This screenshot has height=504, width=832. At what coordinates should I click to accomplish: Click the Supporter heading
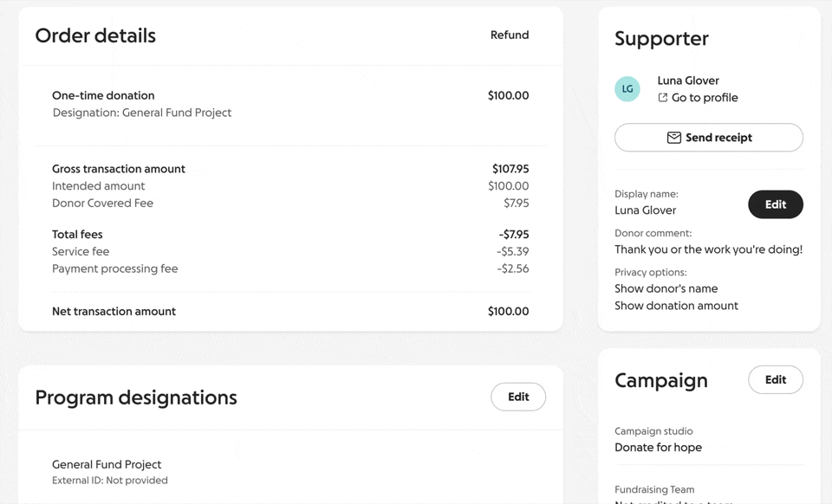click(661, 38)
